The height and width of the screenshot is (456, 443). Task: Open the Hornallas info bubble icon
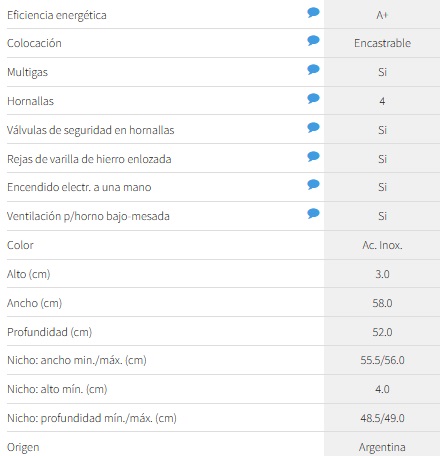313,99
